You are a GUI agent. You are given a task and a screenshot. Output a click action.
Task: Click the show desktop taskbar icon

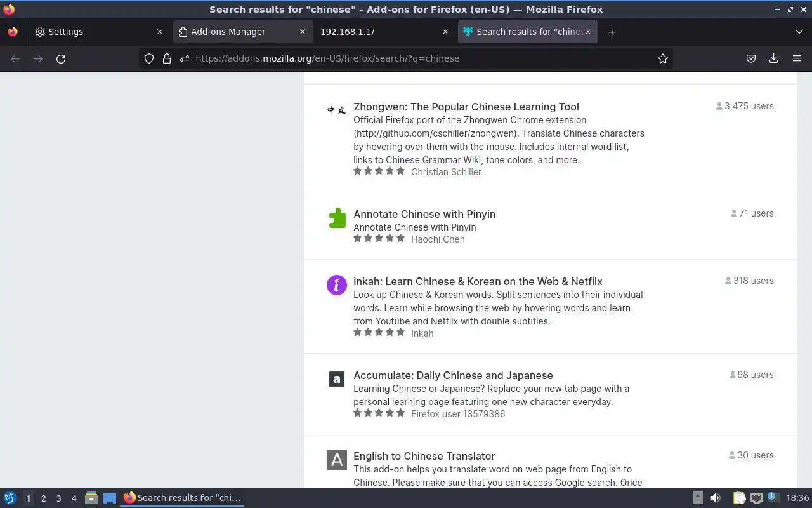[109, 498]
